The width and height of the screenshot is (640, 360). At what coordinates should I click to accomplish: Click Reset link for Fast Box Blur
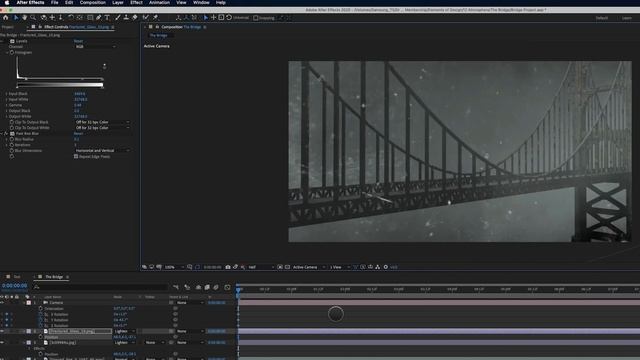78,133
